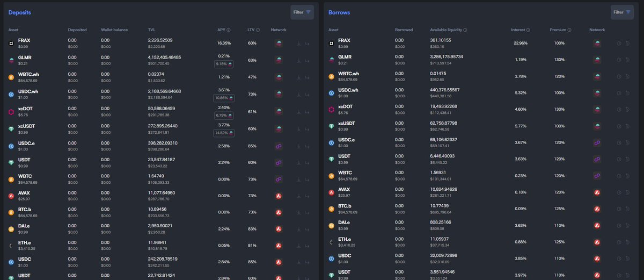644x280 pixels.
Task: Click the info icon beside Available liquidity
Action: tap(465, 30)
